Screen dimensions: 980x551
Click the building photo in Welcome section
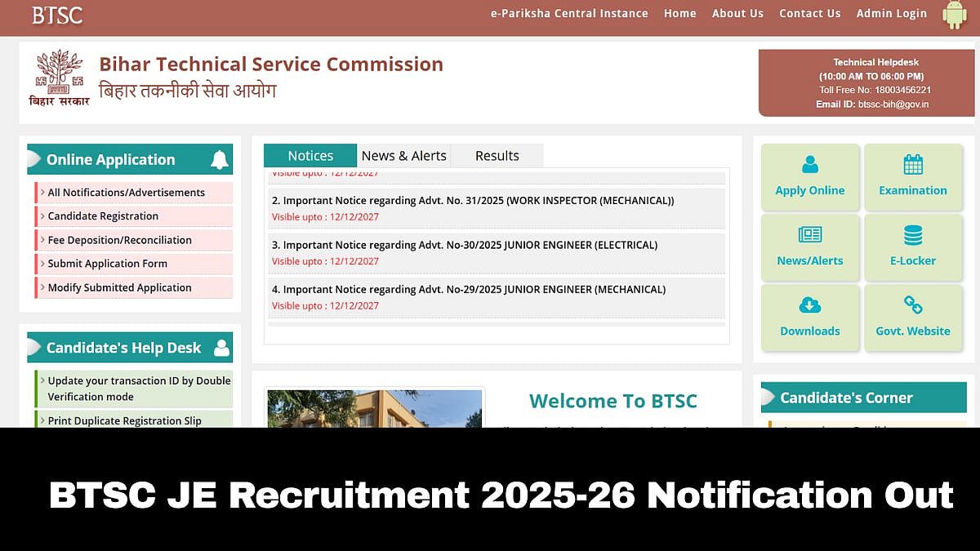pyautogui.click(x=374, y=408)
